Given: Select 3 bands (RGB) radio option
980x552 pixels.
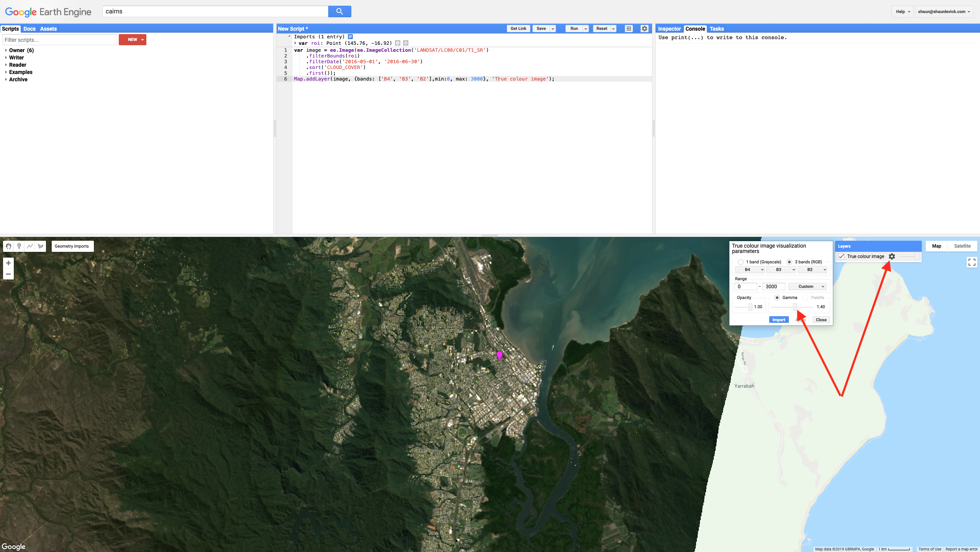Looking at the screenshot, I should point(789,262).
